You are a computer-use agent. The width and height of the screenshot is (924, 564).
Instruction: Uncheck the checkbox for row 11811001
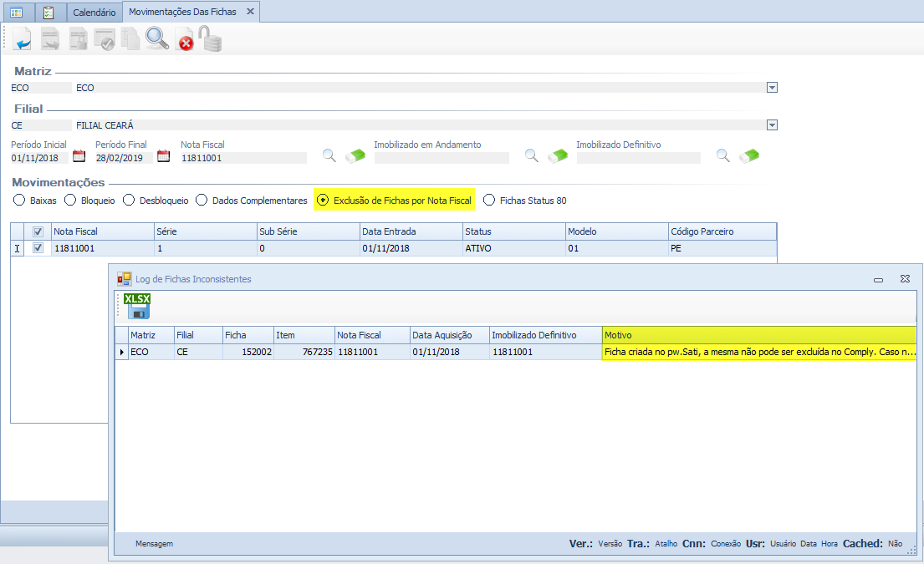point(38,248)
